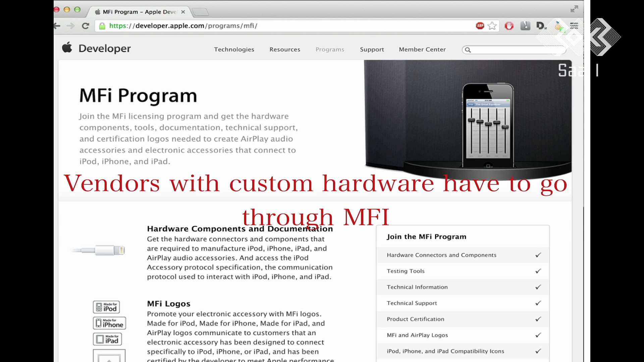
Task: Close the MFi Program tab
Action: [x=183, y=12]
